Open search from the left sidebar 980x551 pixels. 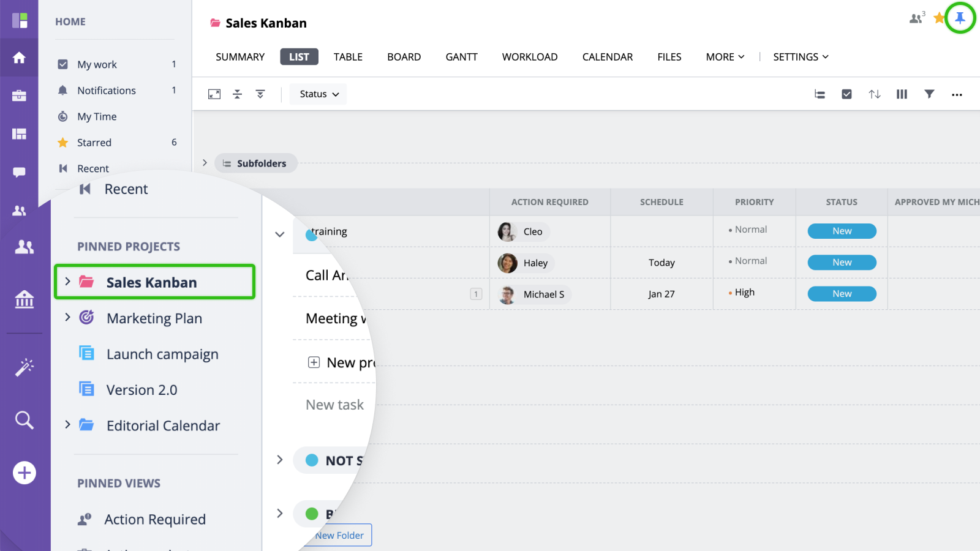coord(24,420)
